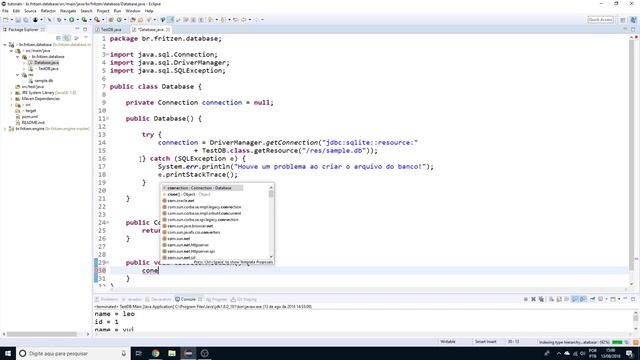The width and height of the screenshot is (640, 360).
Task: Close the Database.java editor tab
Action: click(168, 30)
